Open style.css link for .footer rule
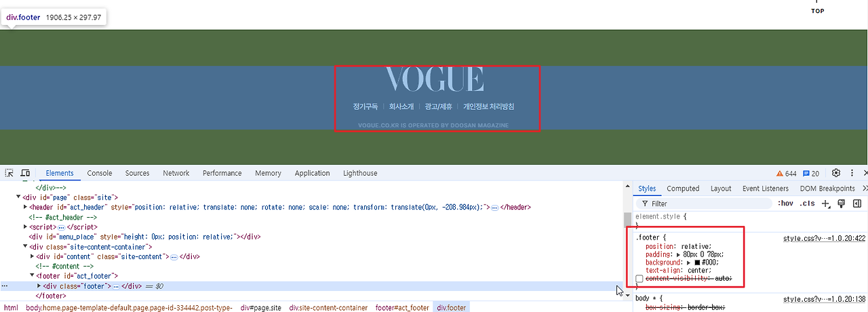 [825, 238]
